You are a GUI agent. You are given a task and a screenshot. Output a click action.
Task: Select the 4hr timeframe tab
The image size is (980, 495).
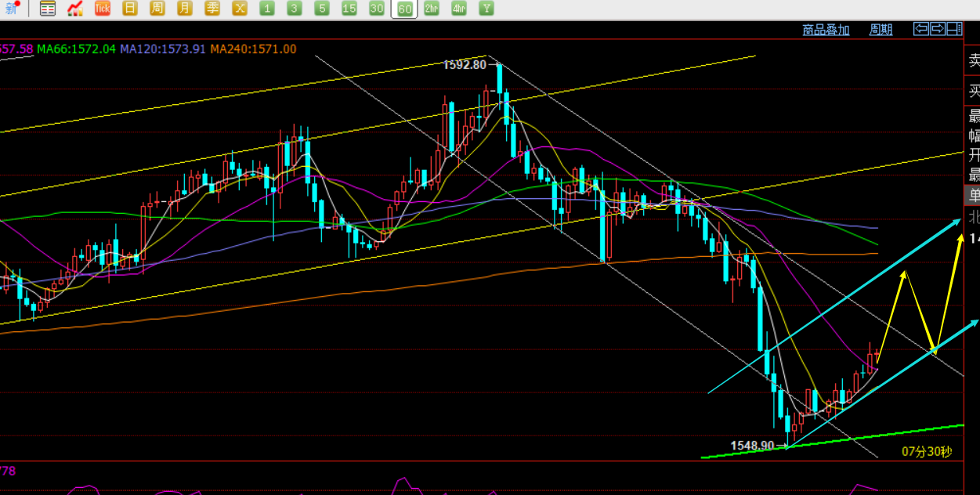coord(459,9)
